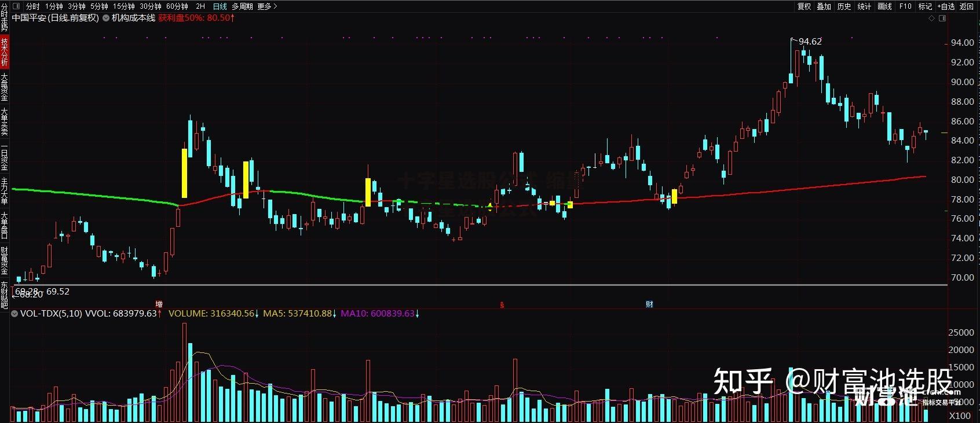Click the 财 event marker on timeline
The image size is (980, 423).
[x=649, y=304]
